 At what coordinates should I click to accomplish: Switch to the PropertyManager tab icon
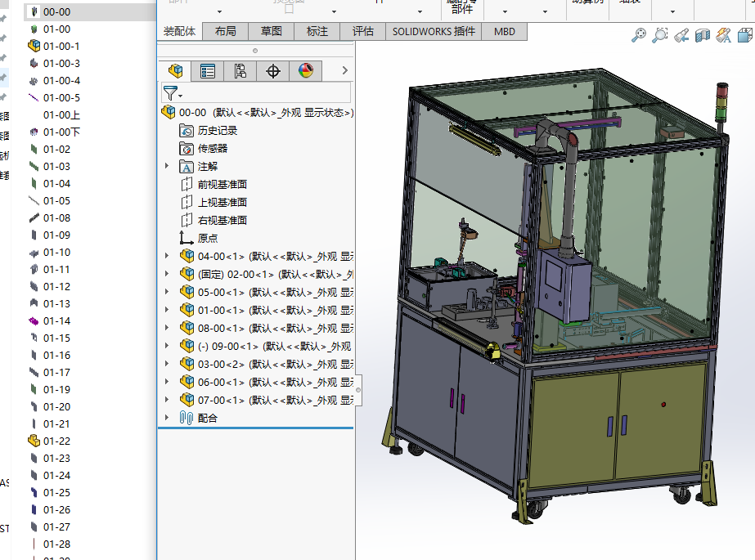click(208, 71)
